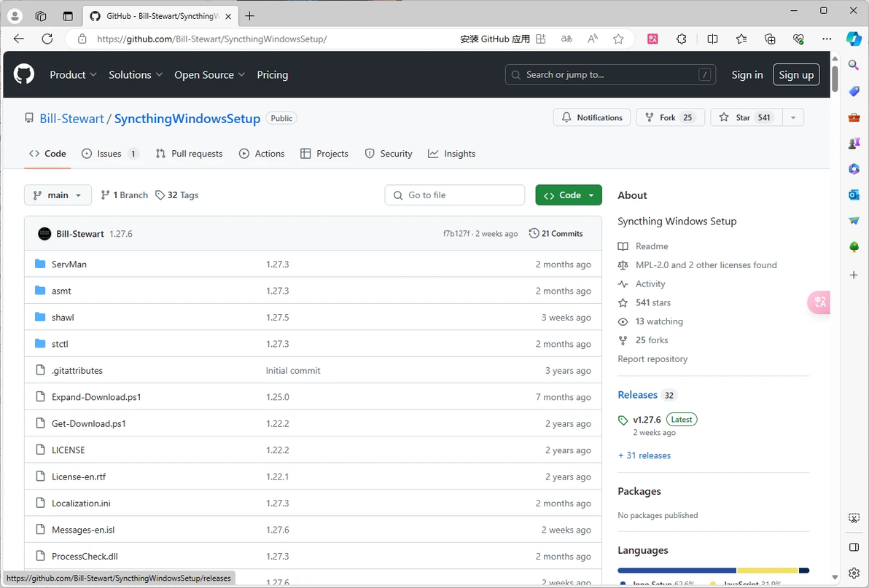Screen dimensions: 869x588
Task: Refresh the page
Action: pos(47,39)
